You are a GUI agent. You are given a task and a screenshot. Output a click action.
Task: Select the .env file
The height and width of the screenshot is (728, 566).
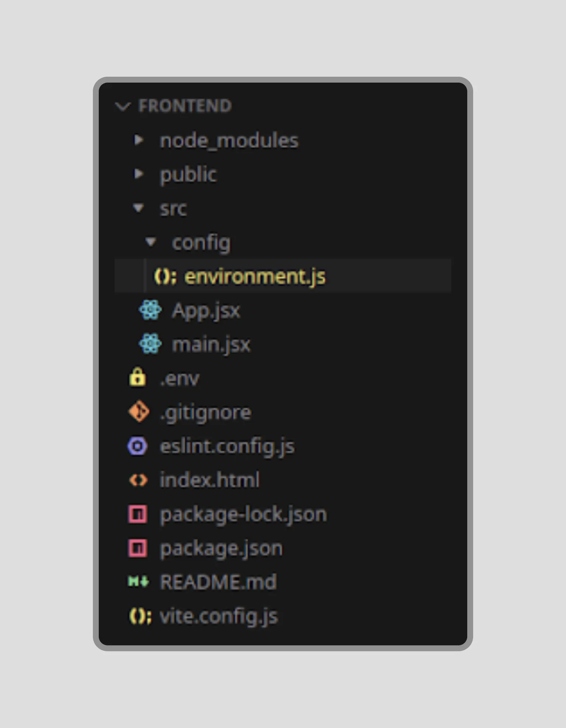179,378
